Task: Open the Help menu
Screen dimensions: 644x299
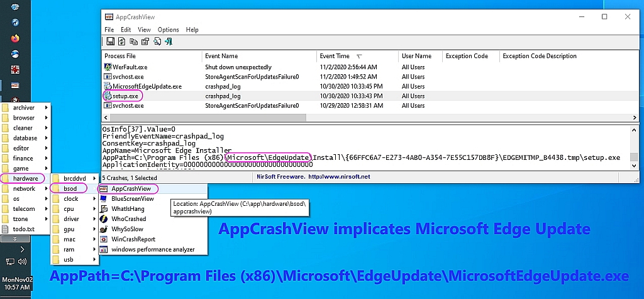Action: pyautogui.click(x=192, y=30)
